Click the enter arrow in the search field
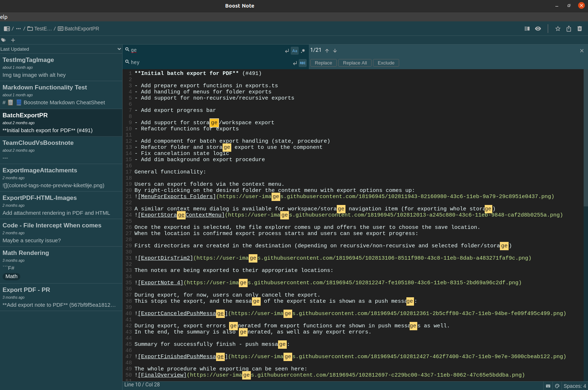This screenshot has height=390, width=588. (287, 51)
